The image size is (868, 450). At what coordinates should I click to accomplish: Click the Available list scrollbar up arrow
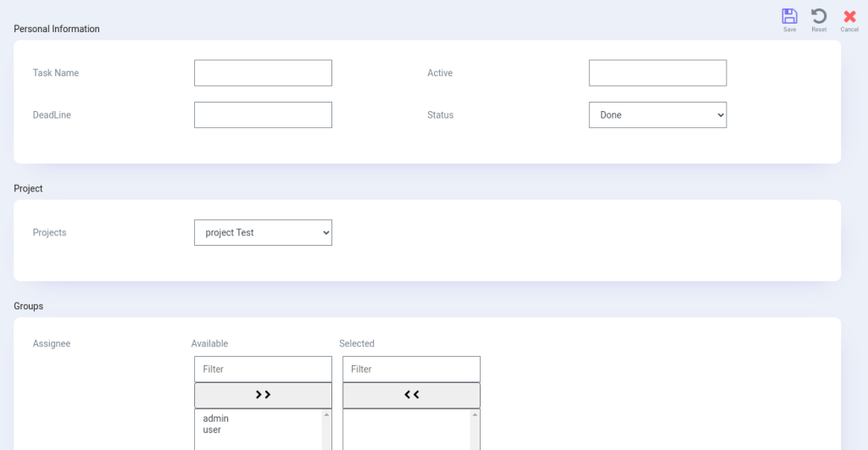(x=326, y=414)
